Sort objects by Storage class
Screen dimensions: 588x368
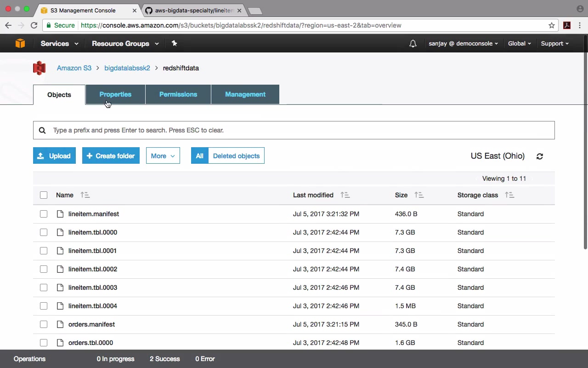(x=509, y=195)
